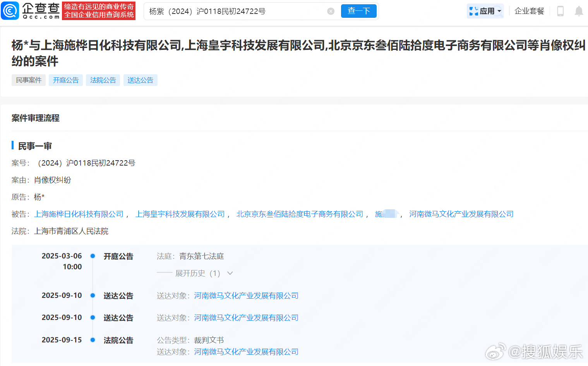The image size is (588, 366).
Task: Select the first 2025-09-10 送达公告 timeline dot
Action: point(93,296)
